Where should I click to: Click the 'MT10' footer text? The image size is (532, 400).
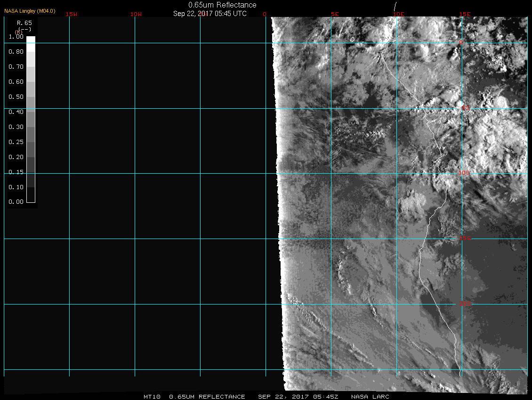click(x=152, y=397)
